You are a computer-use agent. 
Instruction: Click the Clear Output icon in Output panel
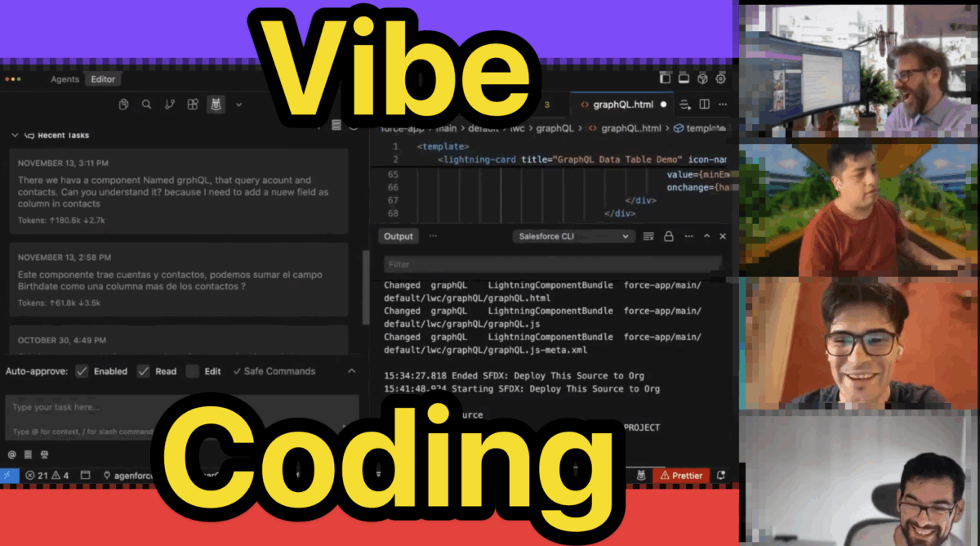648,236
